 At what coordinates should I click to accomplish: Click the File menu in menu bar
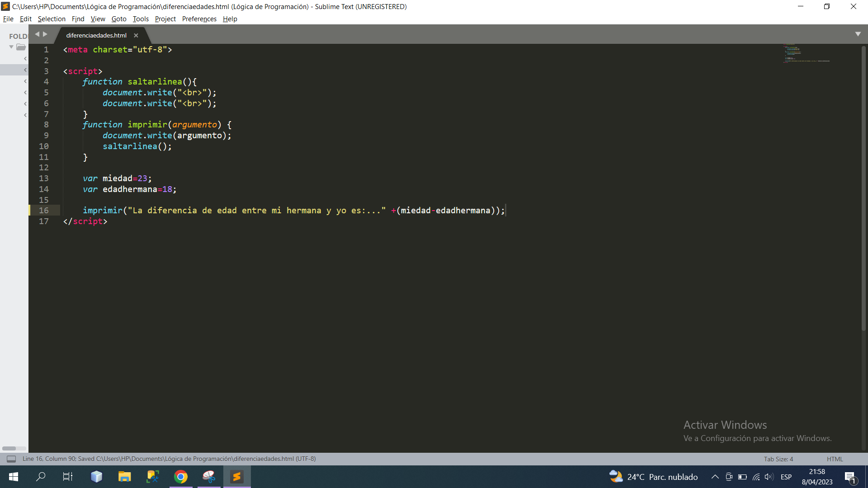tap(8, 19)
